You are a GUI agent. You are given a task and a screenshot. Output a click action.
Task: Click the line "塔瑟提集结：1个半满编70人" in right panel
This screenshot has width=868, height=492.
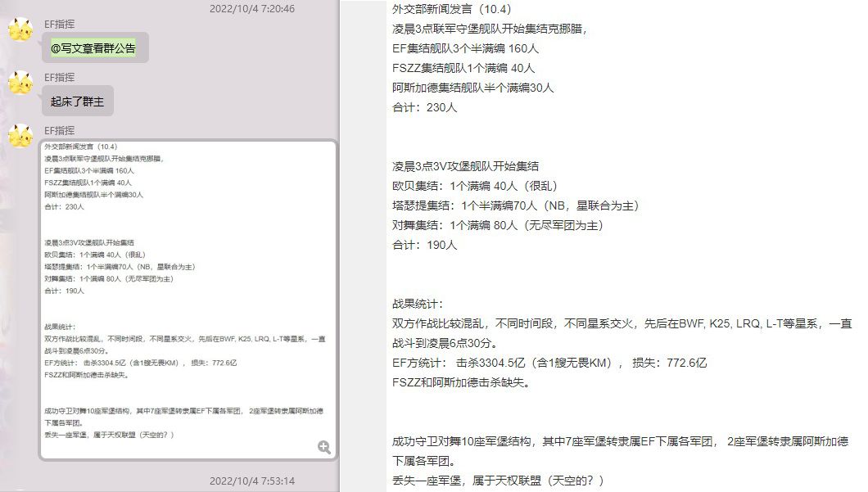(516, 205)
